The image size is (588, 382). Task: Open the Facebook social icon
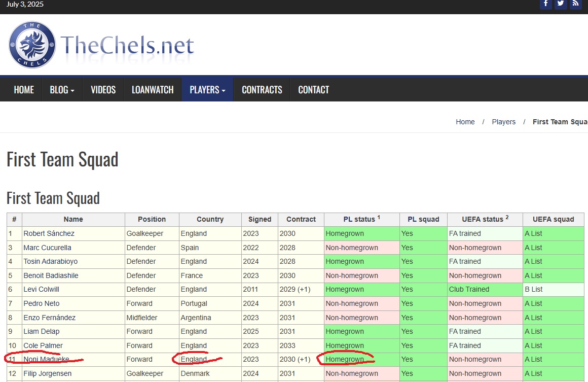pyautogui.click(x=545, y=4)
